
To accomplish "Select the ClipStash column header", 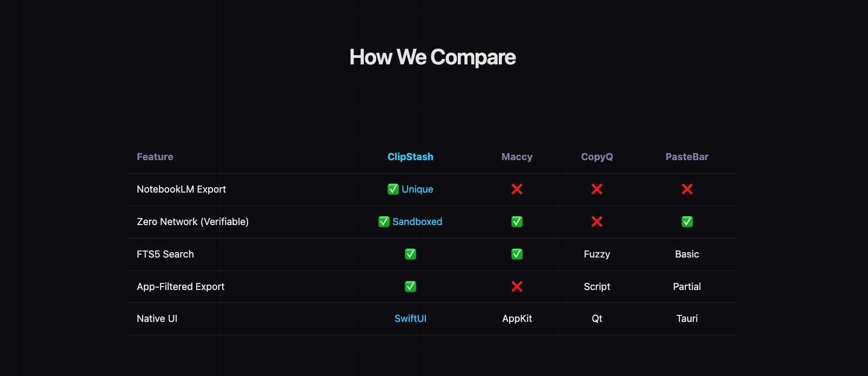I will (410, 157).
